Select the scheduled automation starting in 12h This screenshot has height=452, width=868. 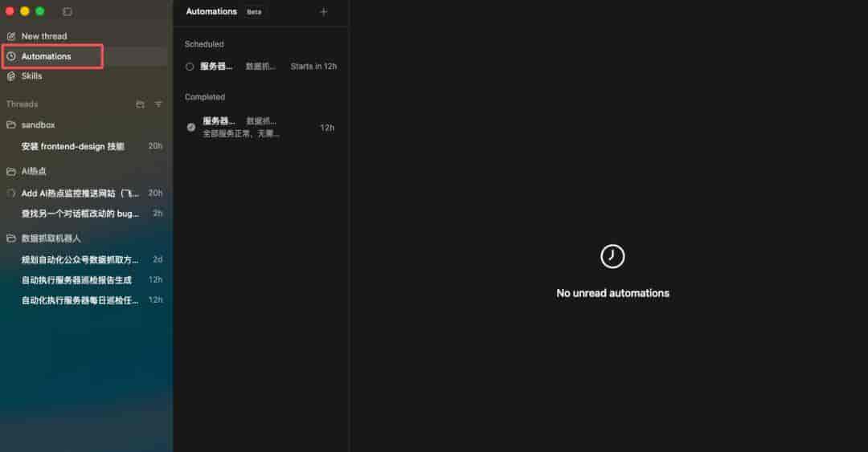point(260,67)
